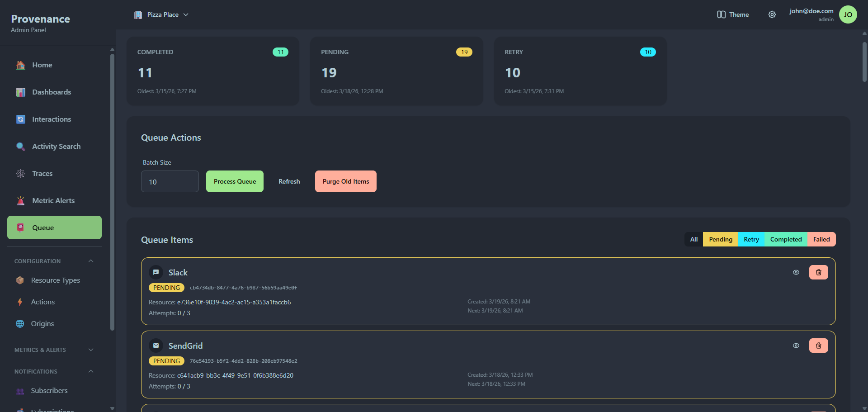Expand the METRICS & ALERTS section
Screen dimensions: 868x412
[x=90, y=349]
